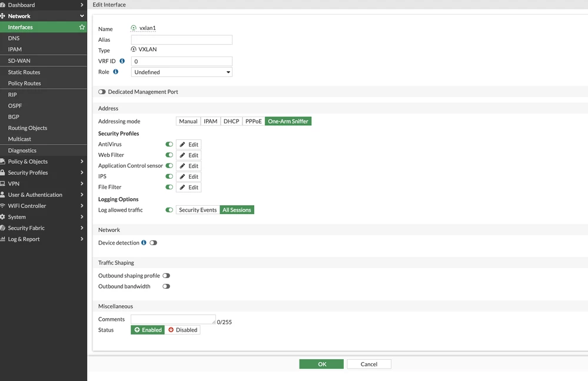588x381 pixels.
Task: Disable the File Filter toggle
Action: (x=169, y=187)
